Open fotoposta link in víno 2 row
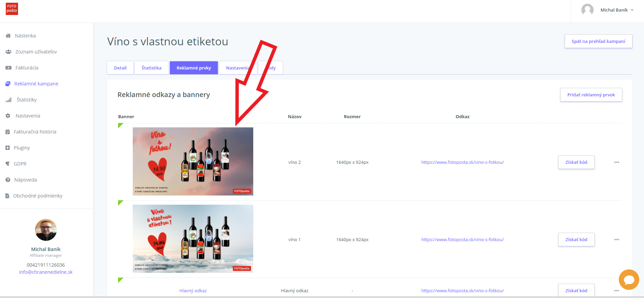The image size is (644, 298). tap(463, 162)
